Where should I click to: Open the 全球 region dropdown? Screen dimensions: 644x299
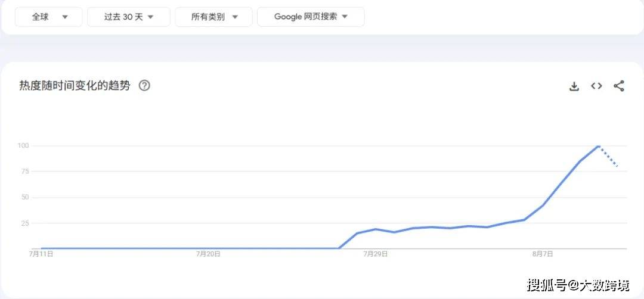48,17
